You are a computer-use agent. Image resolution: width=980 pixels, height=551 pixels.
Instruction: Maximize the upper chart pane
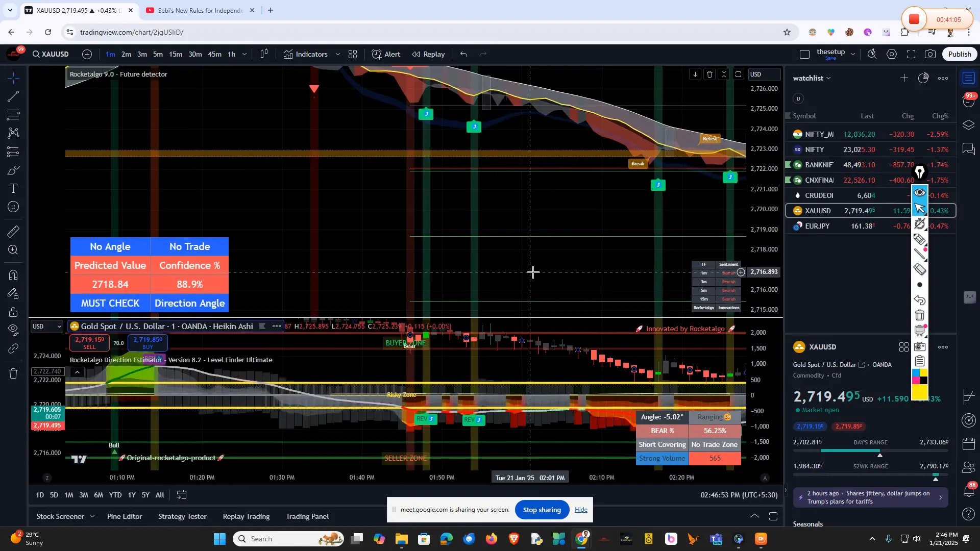tap(738, 74)
